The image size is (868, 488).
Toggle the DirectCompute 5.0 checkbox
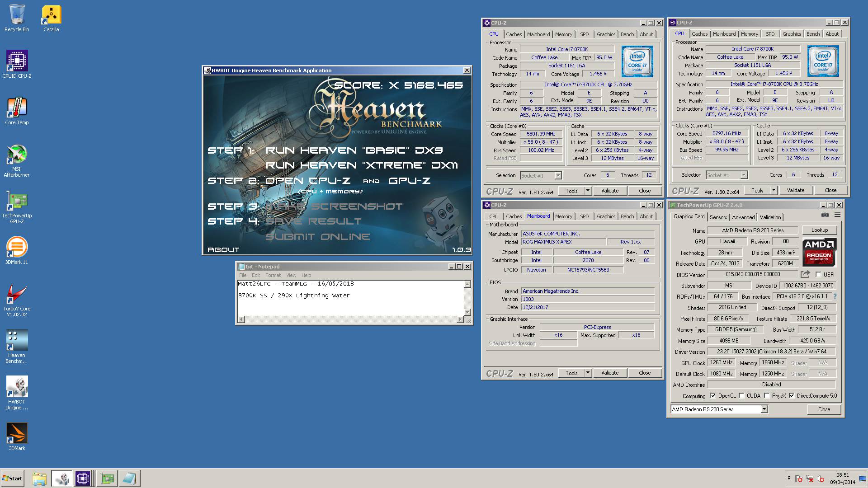coord(792,396)
